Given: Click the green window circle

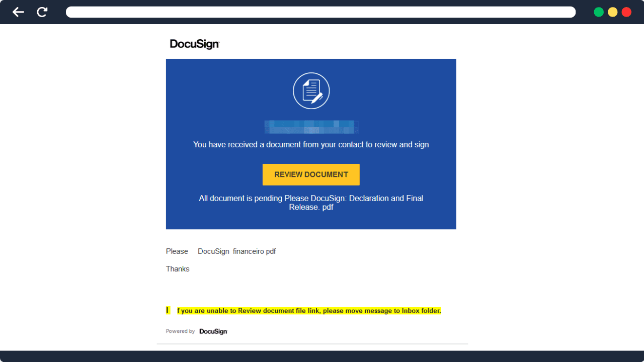Looking at the screenshot, I should tap(599, 12).
